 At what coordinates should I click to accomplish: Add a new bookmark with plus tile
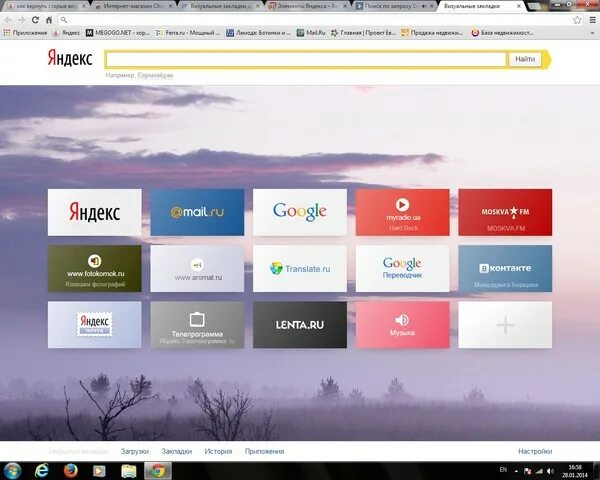505,325
